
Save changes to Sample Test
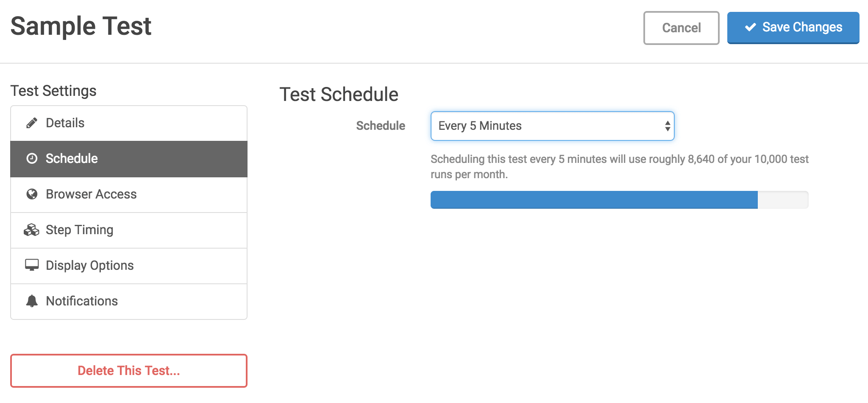coord(793,27)
